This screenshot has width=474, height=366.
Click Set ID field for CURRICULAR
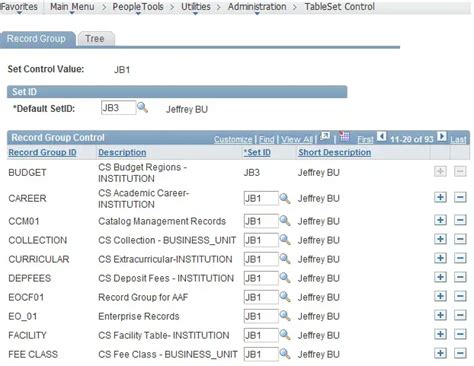[x=261, y=259]
